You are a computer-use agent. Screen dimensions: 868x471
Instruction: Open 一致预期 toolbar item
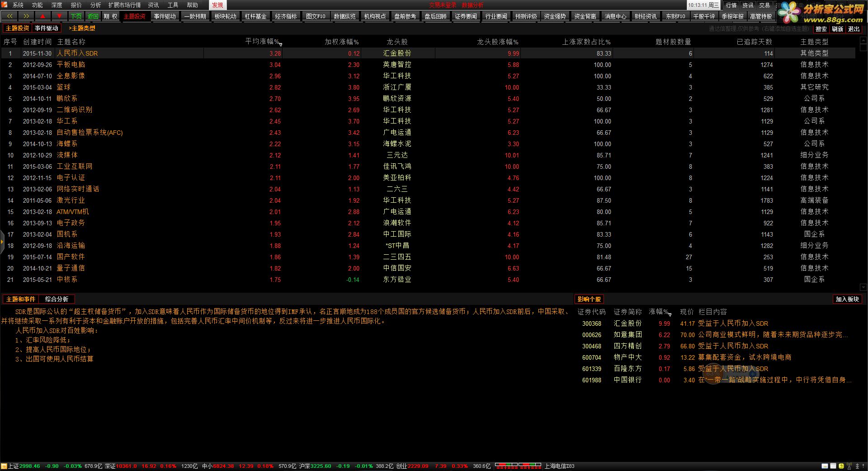pyautogui.click(x=195, y=16)
